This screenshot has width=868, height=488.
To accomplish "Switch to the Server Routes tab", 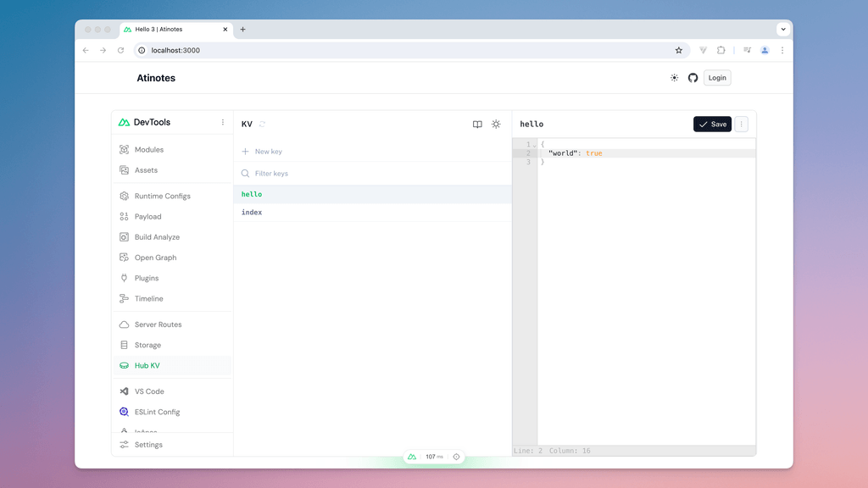I will 158,324.
